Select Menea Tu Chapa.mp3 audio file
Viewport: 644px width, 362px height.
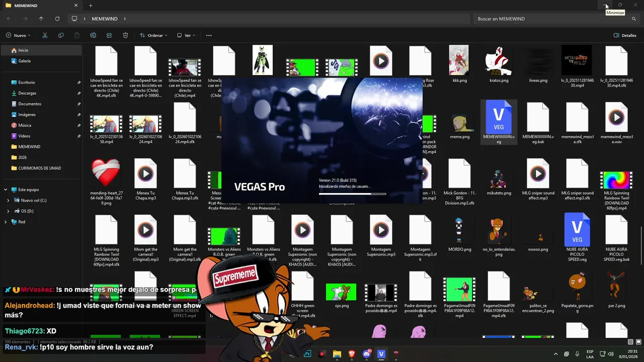coord(145,180)
